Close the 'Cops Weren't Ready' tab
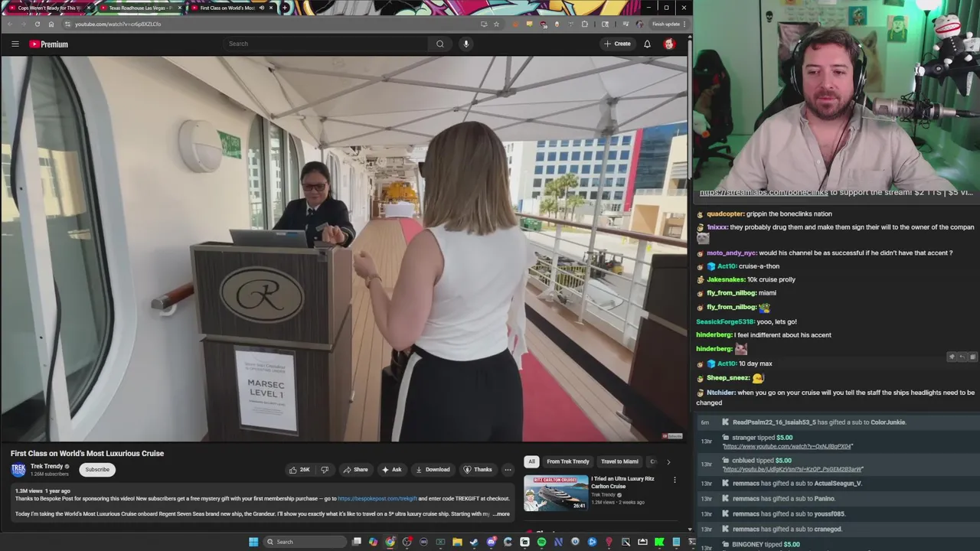 [x=89, y=8]
